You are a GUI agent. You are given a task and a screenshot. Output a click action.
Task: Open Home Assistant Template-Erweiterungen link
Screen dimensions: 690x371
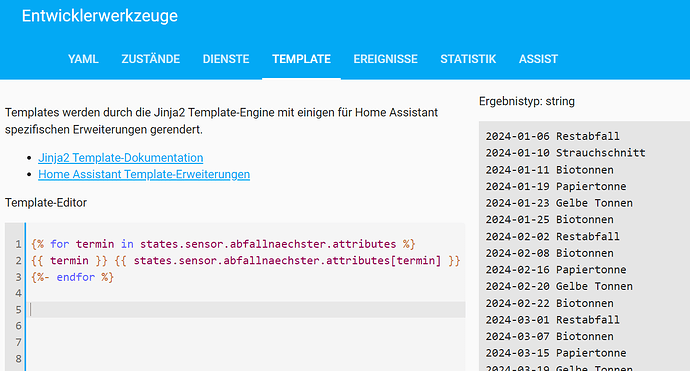[144, 174]
